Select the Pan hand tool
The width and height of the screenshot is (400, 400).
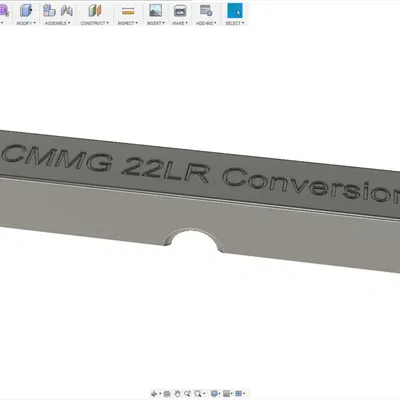point(177,394)
